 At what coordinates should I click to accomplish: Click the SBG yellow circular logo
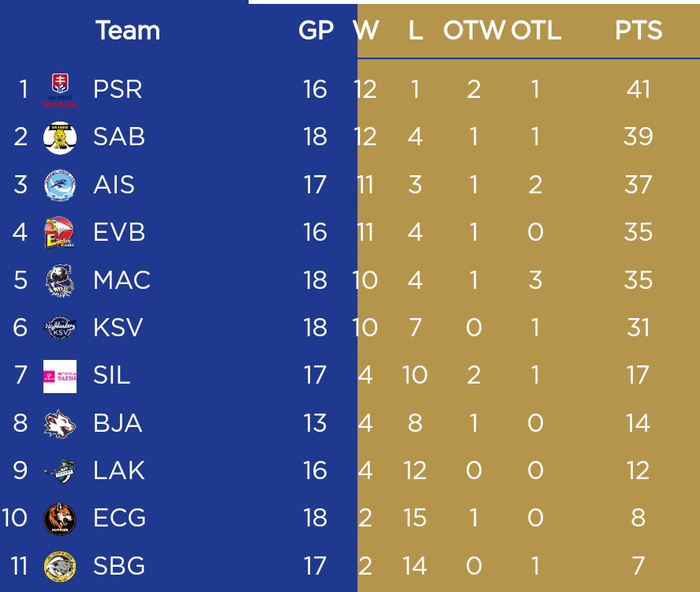[60, 566]
